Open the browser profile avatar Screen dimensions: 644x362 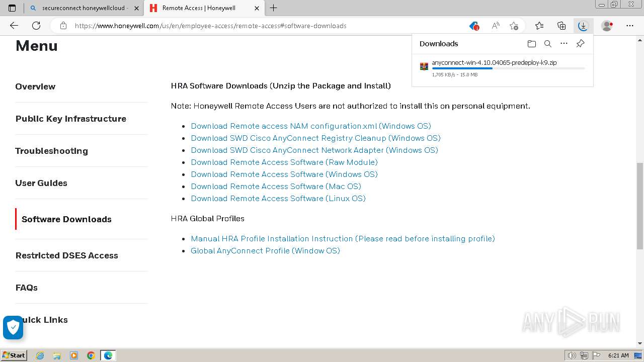click(x=607, y=26)
